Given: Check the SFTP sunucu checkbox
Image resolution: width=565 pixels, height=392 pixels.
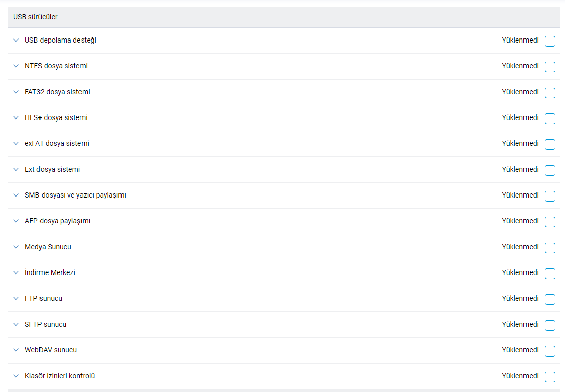Looking at the screenshot, I should 550,325.
